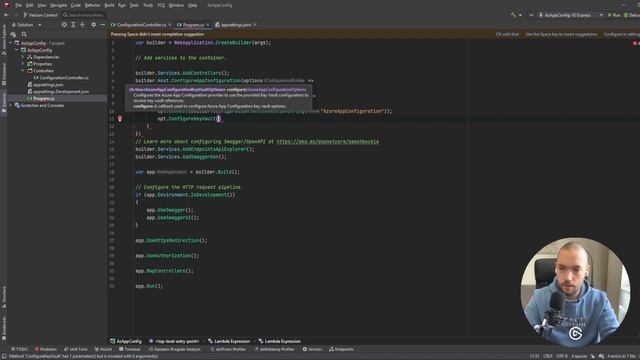The height and width of the screenshot is (360, 640).
Task: Open the TODO tool window
Action: click(19, 349)
